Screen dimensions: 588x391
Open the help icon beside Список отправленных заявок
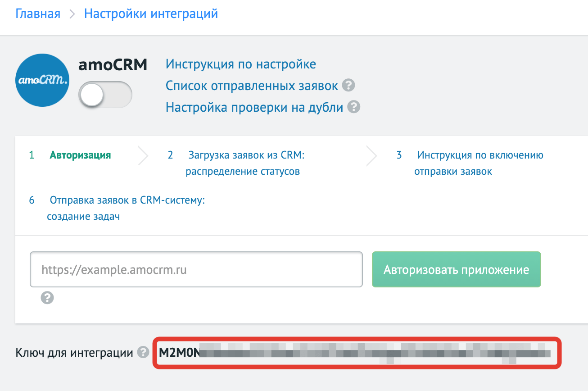pyautogui.click(x=348, y=85)
